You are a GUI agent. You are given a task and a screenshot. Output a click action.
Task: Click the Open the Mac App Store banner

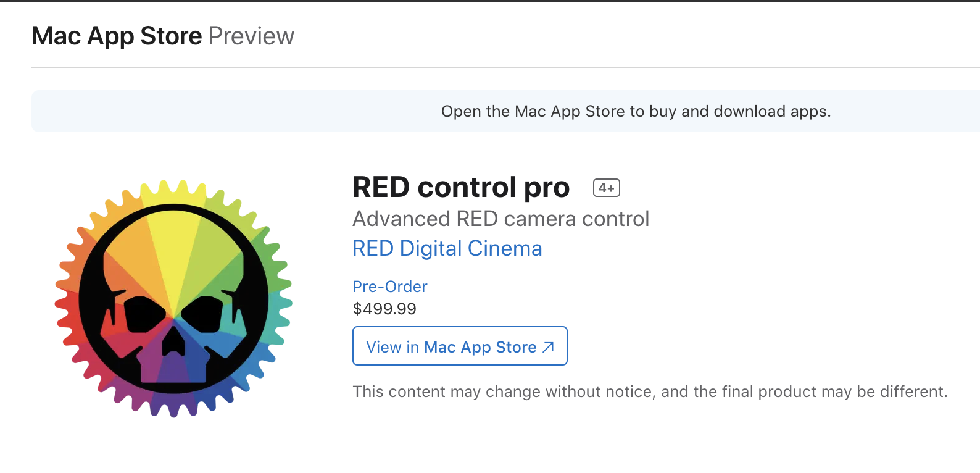coord(636,111)
